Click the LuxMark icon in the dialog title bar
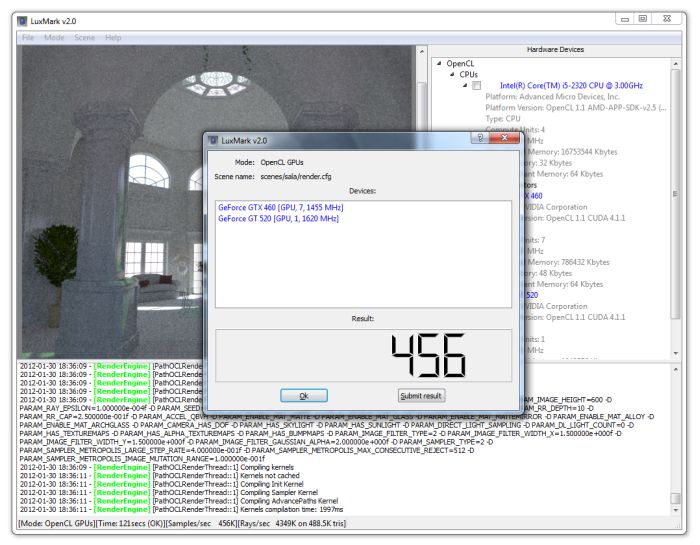 (x=213, y=140)
